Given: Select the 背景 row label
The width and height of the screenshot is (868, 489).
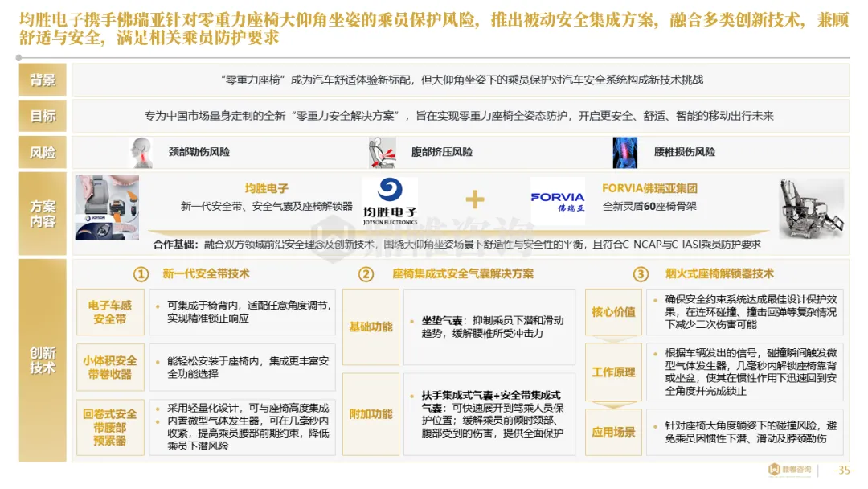Looking at the screenshot, I should pyautogui.click(x=43, y=80).
